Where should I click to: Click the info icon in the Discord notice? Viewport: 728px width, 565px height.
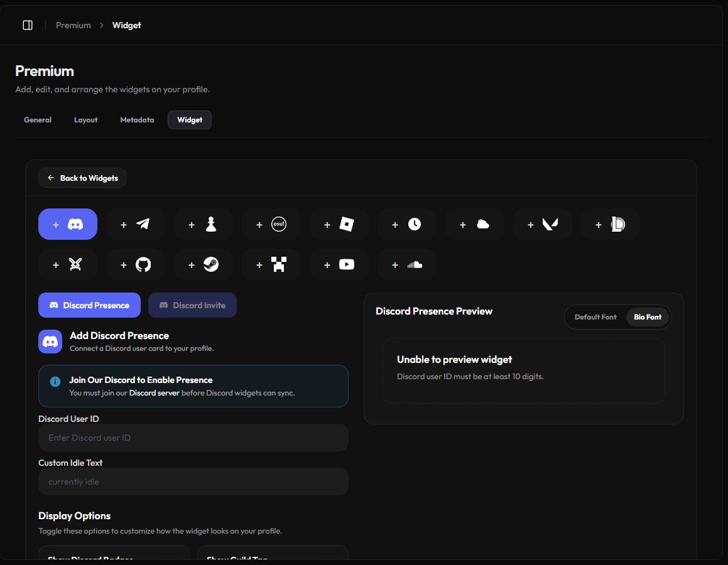pyautogui.click(x=55, y=382)
